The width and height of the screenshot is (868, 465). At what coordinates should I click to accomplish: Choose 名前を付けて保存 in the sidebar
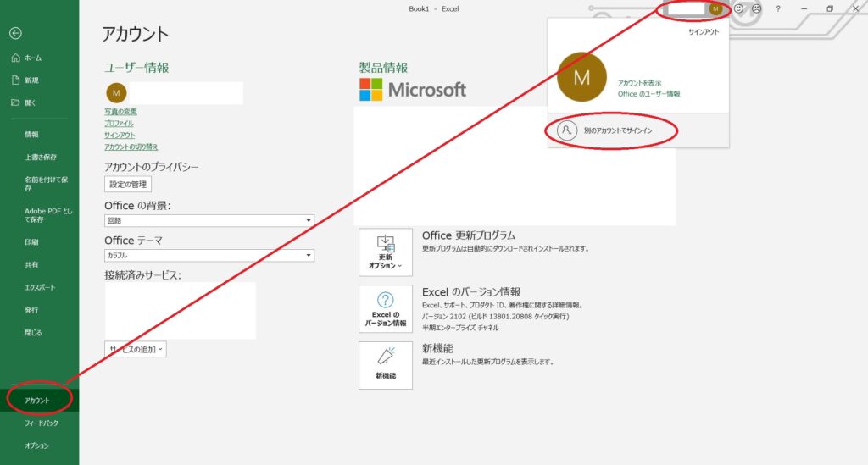(46, 184)
